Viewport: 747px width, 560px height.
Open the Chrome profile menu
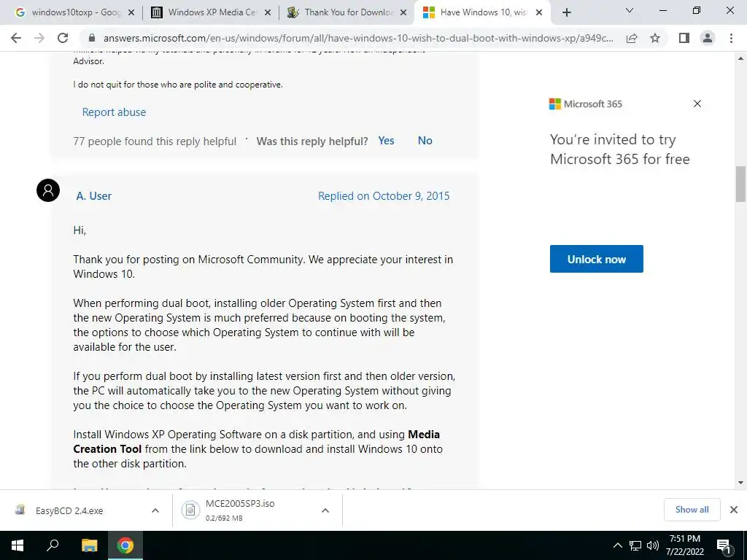click(x=708, y=38)
